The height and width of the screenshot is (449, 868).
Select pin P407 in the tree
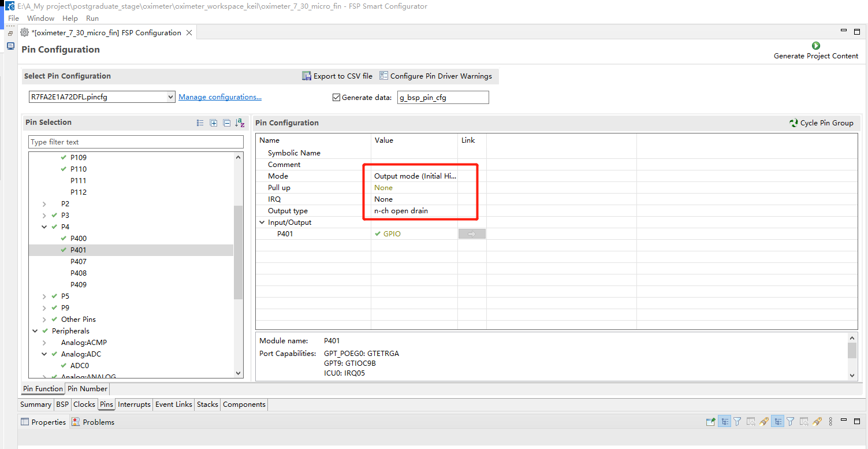[79, 262]
